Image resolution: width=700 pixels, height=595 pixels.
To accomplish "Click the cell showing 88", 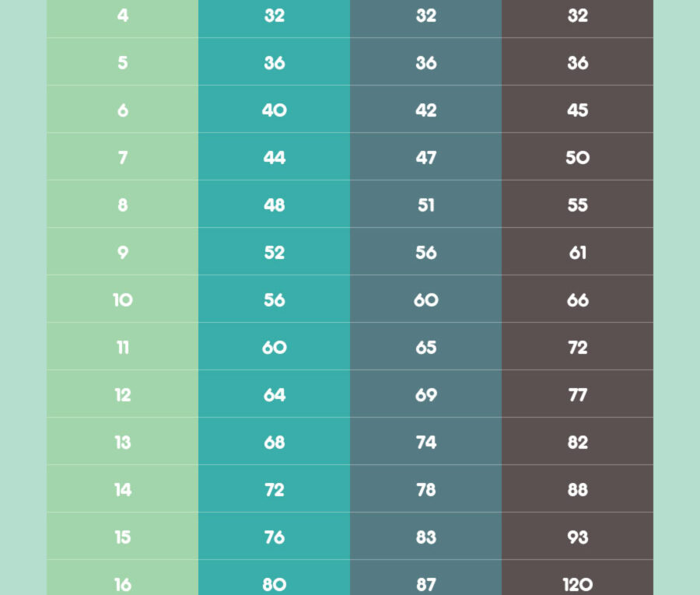I will 577,490.
